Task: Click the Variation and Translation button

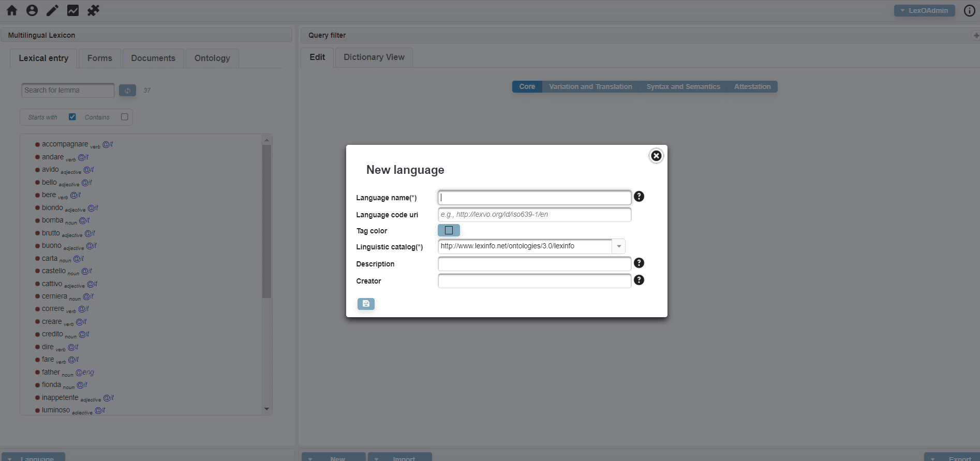Action: [590, 86]
